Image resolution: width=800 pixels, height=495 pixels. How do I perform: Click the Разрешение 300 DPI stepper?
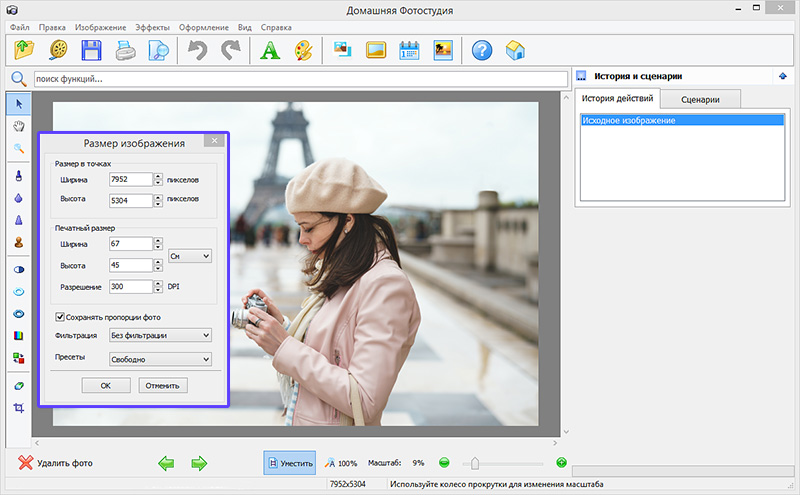click(x=158, y=286)
